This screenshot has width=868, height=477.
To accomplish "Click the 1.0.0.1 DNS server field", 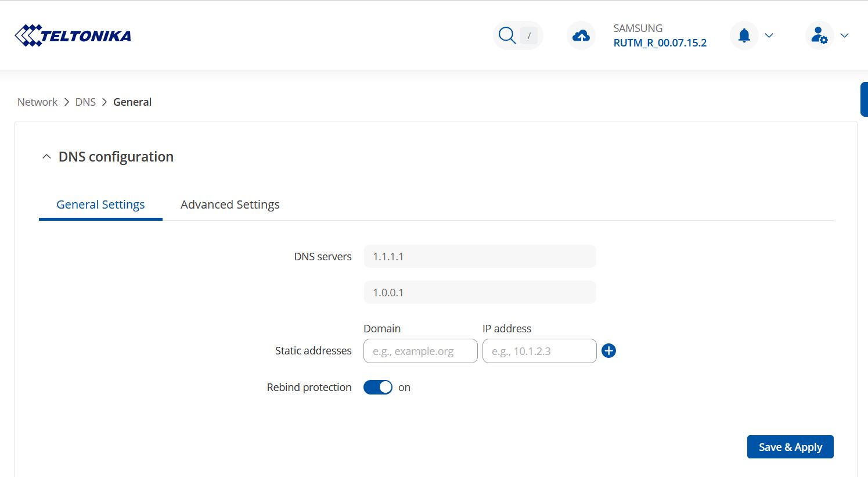I will pyautogui.click(x=480, y=292).
